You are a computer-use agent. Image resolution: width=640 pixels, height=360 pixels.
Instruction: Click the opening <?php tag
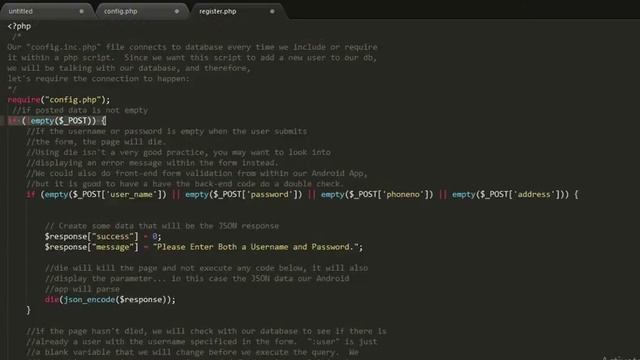[x=19, y=26]
